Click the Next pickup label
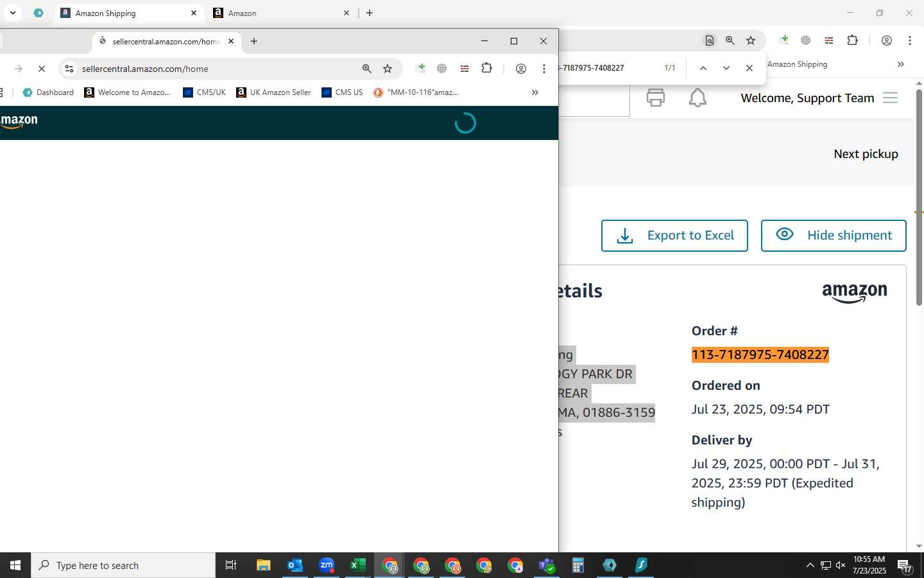Viewport: 924px width, 578px height. click(866, 154)
